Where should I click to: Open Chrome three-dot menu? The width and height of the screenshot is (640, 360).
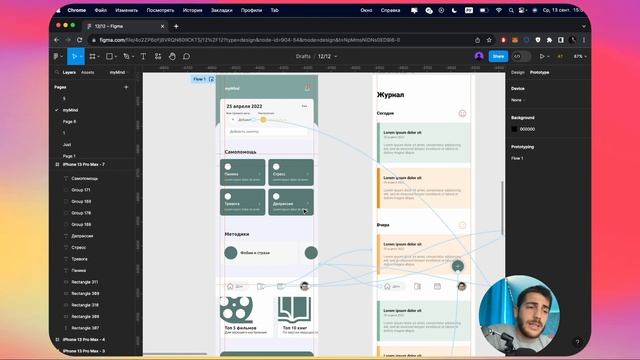[584, 40]
